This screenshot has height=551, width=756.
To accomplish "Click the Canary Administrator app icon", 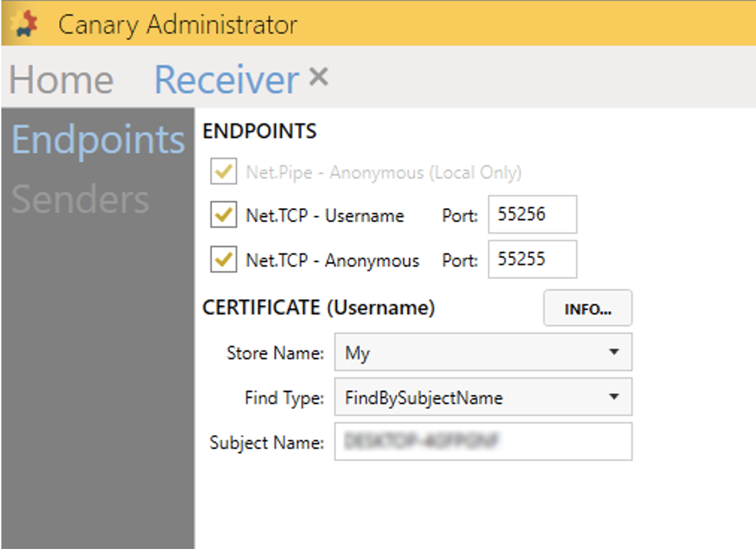I will [26, 24].
